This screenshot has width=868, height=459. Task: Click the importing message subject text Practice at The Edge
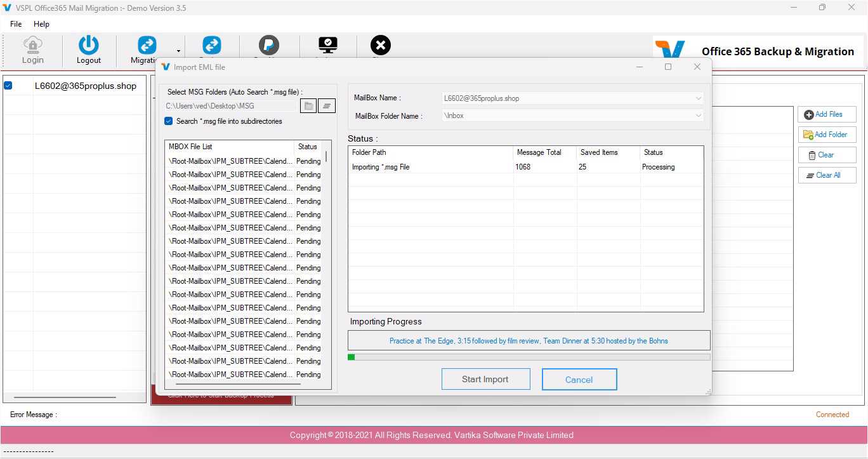529,341
